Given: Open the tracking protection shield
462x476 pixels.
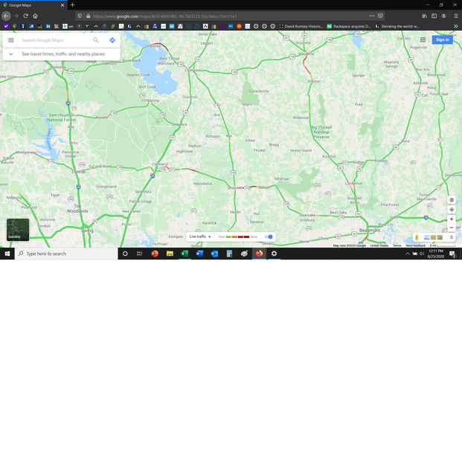Looking at the screenshot, I should pos(80,16).
